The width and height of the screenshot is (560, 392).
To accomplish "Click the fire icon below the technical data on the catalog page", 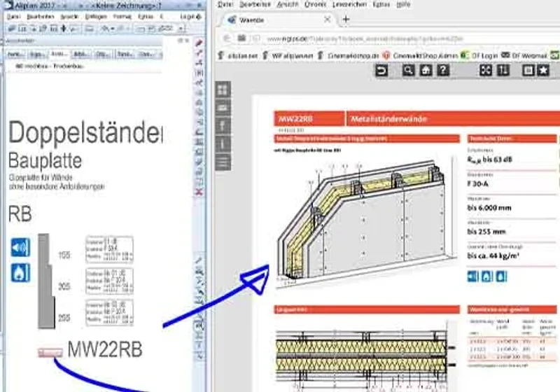I will [486, 276].
